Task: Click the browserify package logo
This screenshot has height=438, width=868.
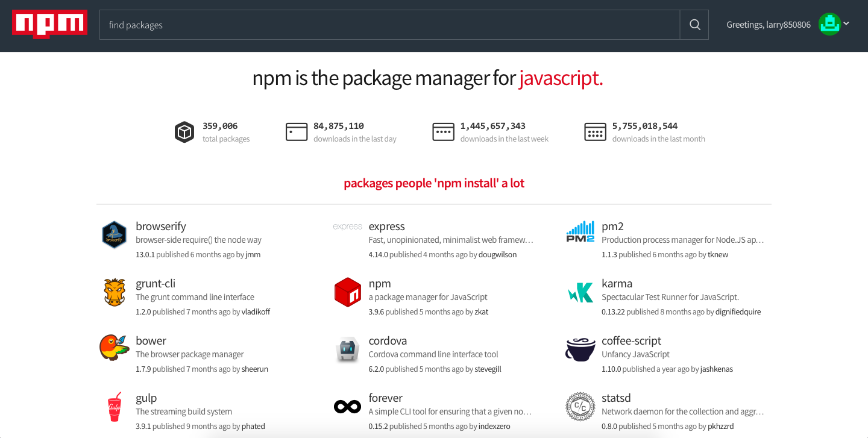Action: click(114, 235)
